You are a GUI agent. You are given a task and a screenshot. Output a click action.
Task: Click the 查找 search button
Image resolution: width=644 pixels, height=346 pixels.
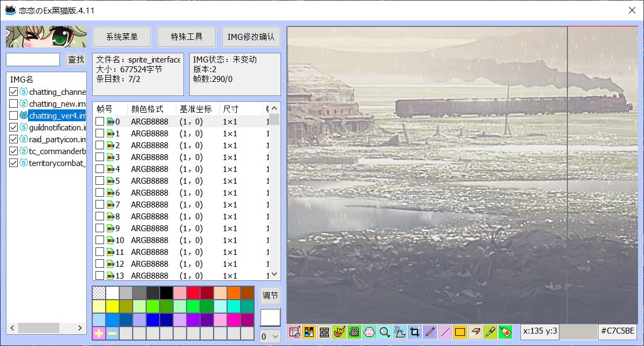[76, 59]
